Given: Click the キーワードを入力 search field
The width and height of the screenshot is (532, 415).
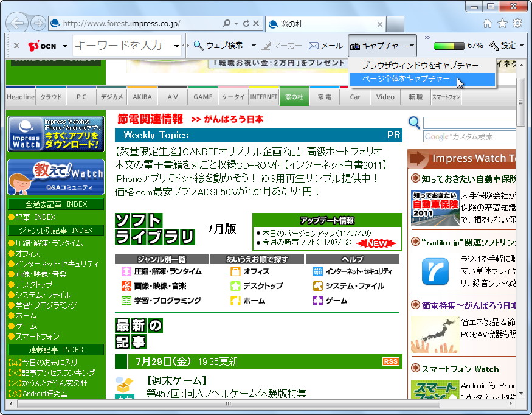Looking at the screenshot, I should (x=122, y=46).
